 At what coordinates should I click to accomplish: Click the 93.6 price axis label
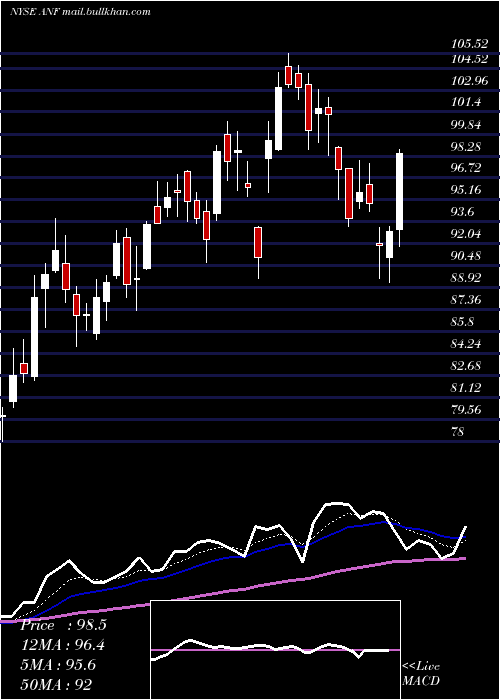coord(463,212)
